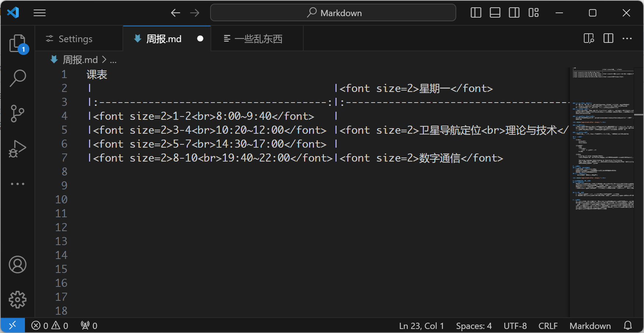Click the 卫星导航定位 text on line 5
Viewport: 644px width, 333px height.
[x=450, y=130]
